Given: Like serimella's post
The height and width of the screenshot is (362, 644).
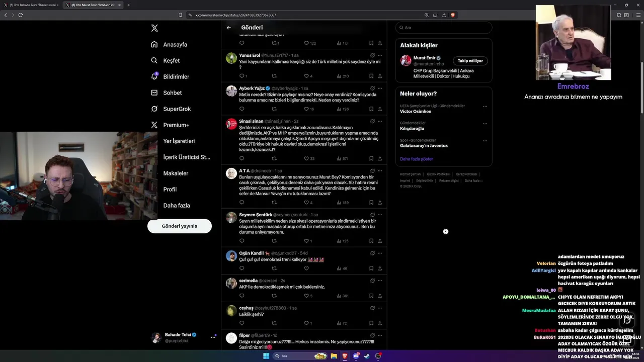Looking at the screenshot, I should pos(306,296).
